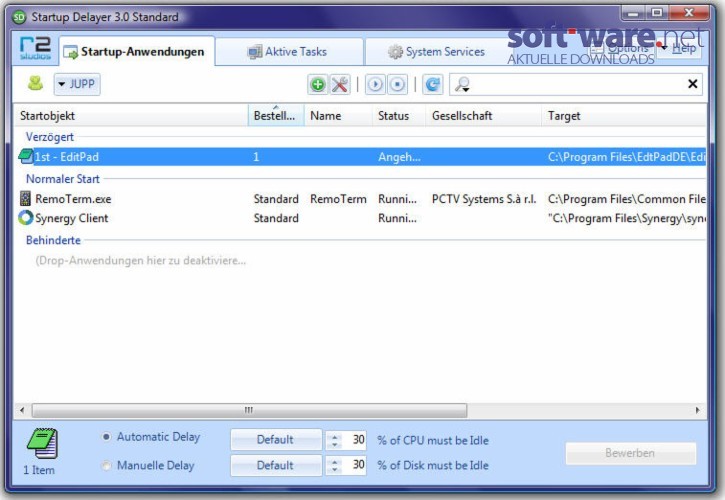This screenshot has width=725, height=500.
Task: Click the EditPad row icon
Action: 26,156
